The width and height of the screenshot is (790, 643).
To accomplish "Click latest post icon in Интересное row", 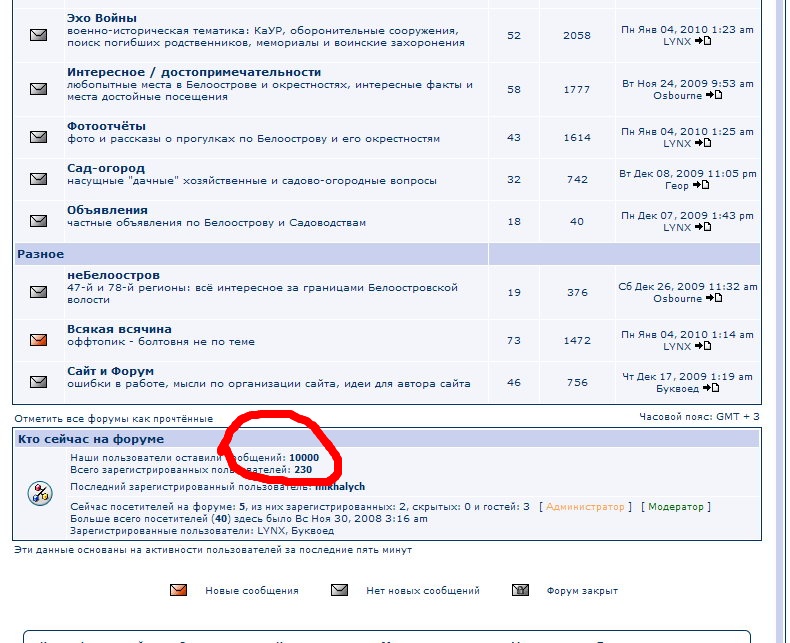I will coord(713,95).
